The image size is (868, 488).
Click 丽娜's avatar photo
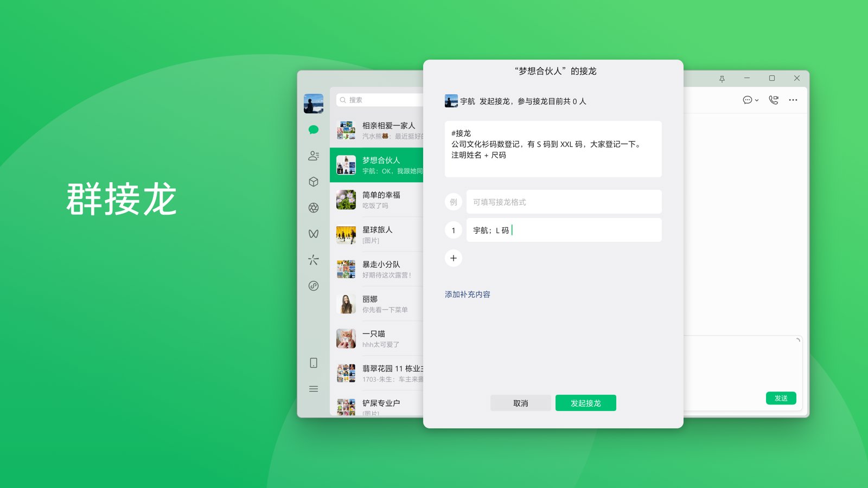346,304
